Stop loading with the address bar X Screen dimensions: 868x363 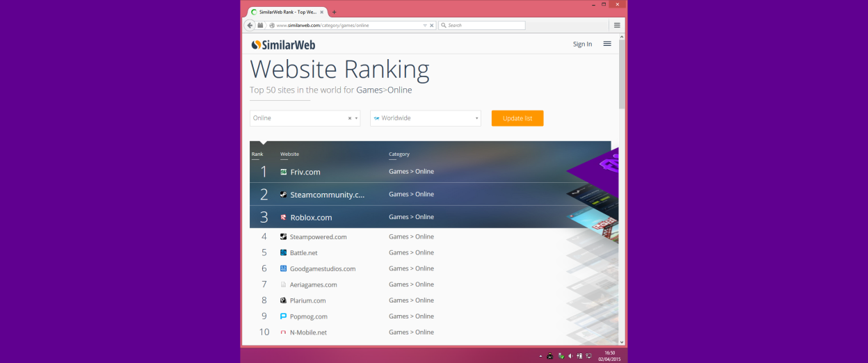[431, 25]
